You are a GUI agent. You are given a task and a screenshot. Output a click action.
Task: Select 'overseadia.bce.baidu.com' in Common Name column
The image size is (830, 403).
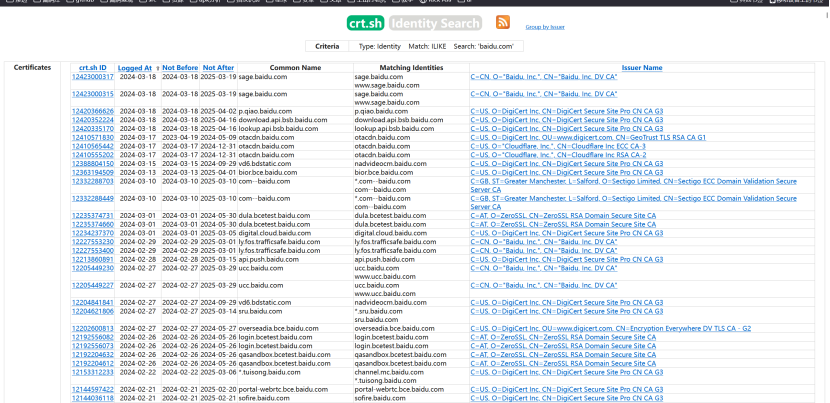coord(278,328)
